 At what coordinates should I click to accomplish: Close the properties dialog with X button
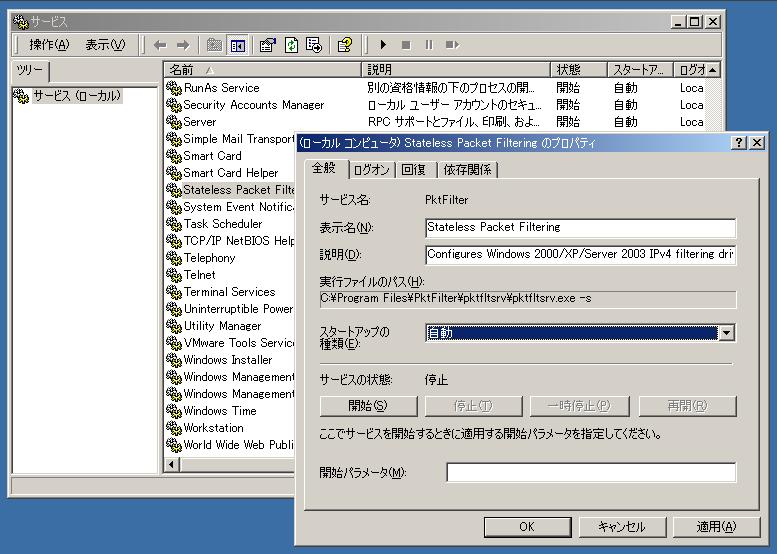[757, 143]
